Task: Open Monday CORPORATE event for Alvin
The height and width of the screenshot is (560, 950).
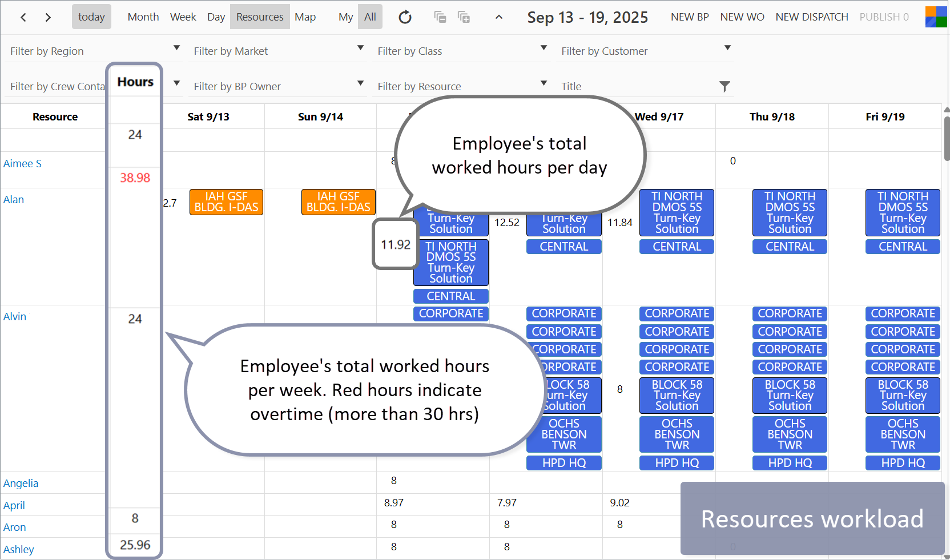Action: coord(451,313)
